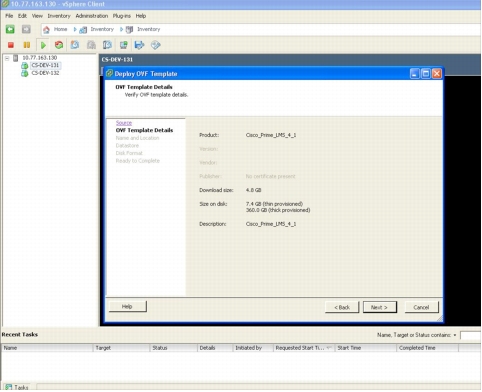Click the Details column header
The height and width of the screenshot is (392, 482).
point(215,348)
